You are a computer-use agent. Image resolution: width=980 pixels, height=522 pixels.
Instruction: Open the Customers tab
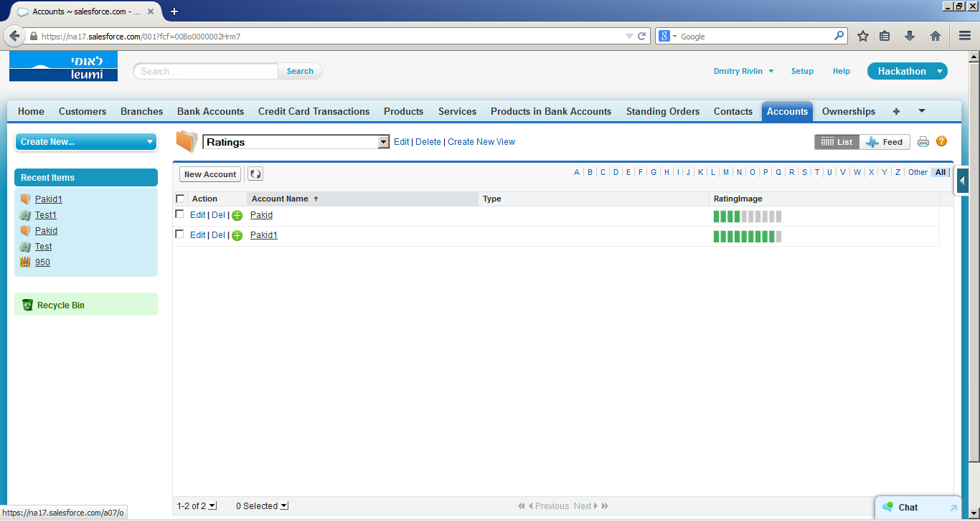point(83,111)
